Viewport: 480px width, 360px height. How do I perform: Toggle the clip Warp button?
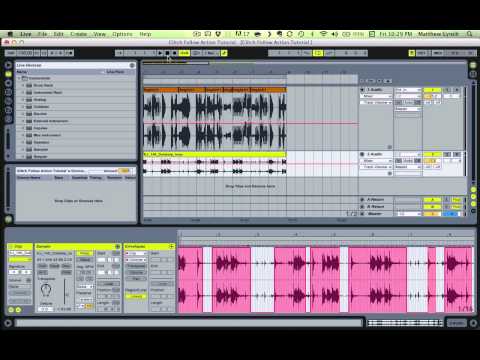[85, 253]
